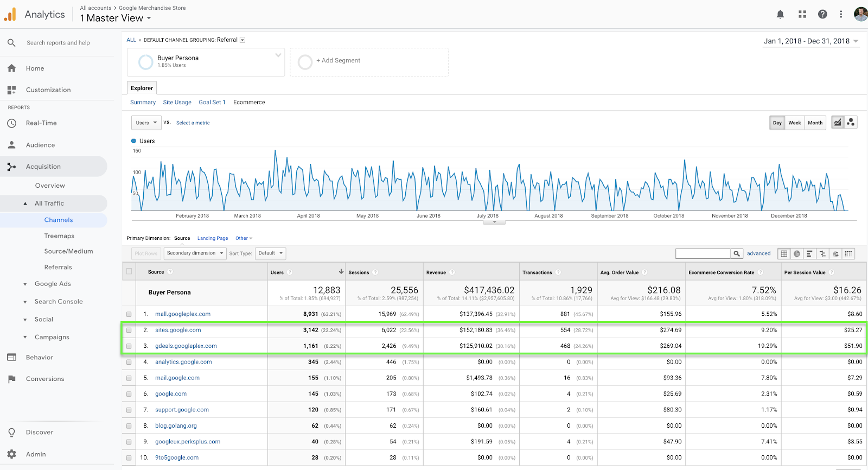The height and width of the screenshot is (470, 868).
Task: Click the Admin gear icon
Action: 11,454
